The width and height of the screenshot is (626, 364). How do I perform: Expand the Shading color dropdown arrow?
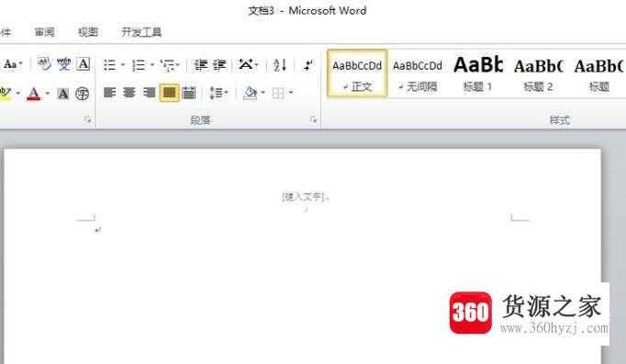[263, 93]
